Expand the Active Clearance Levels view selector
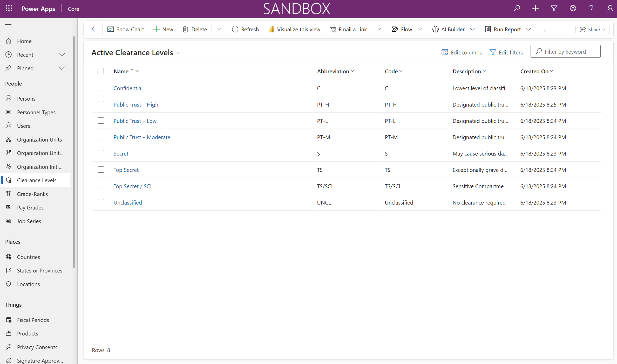This screenshot has width=617, height=364. tap(179, 53)
